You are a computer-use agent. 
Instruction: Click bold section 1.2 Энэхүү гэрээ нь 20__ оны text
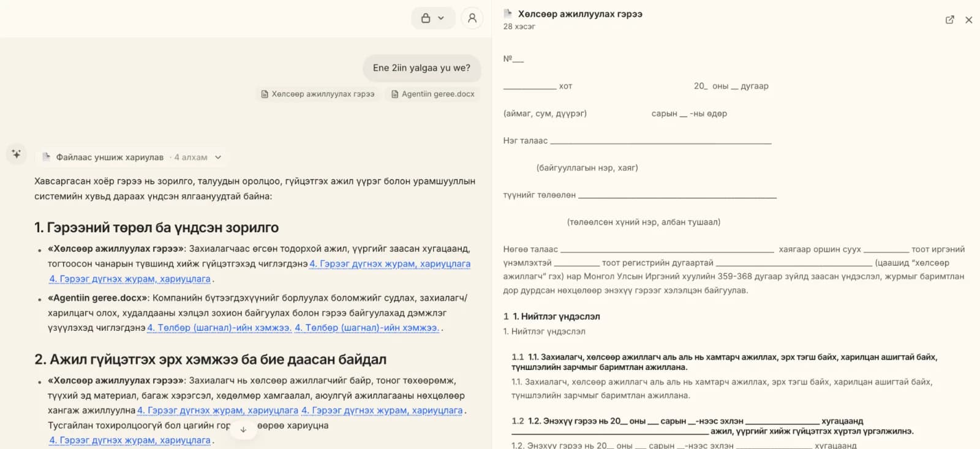pos(712,426)
